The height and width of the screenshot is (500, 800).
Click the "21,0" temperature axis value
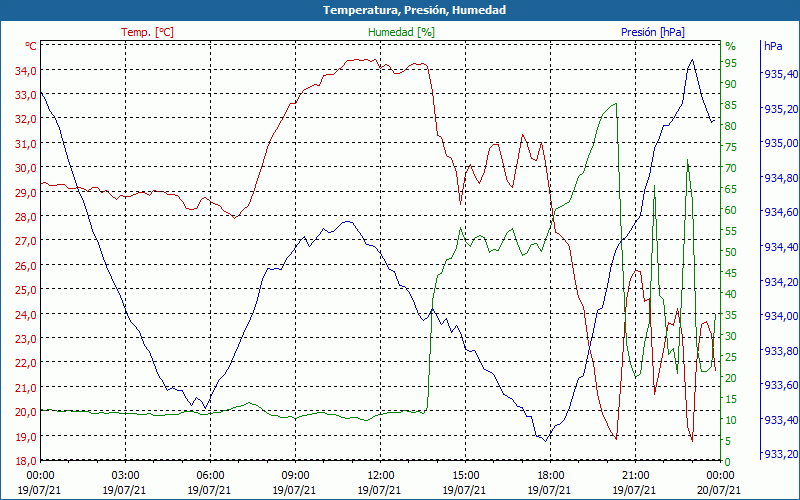click(26, 388)
